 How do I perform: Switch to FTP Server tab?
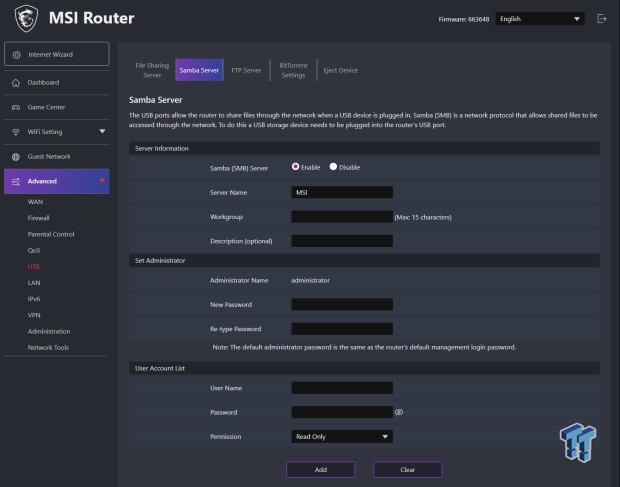246,70
